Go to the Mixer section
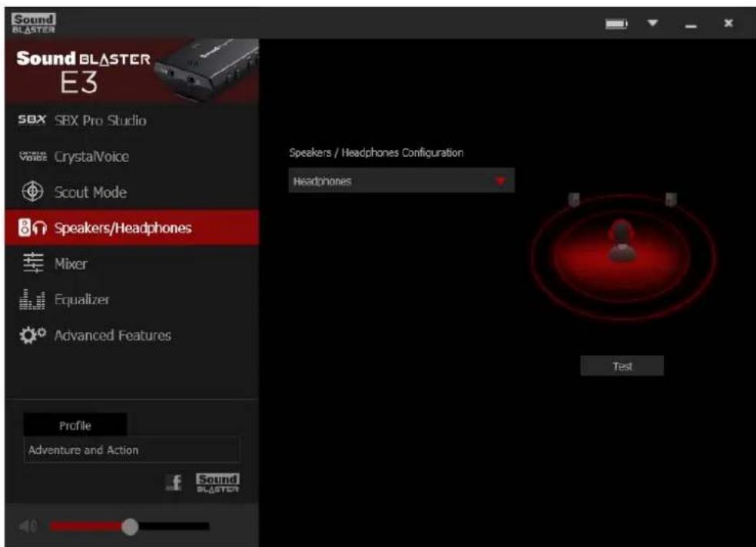This screenshot has height=547, width=756. pos(132,264)
